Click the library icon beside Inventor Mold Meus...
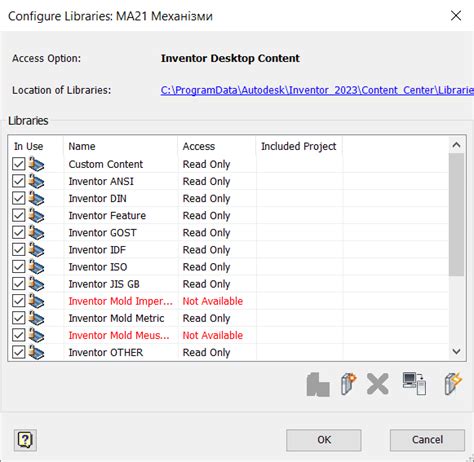Viewport: 474px width, 462px height. (x=36, y=335)
